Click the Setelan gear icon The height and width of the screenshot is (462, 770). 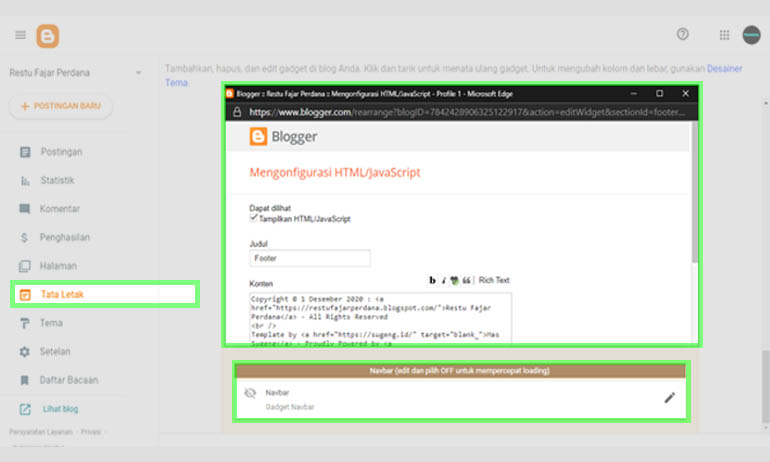point(25,352)
